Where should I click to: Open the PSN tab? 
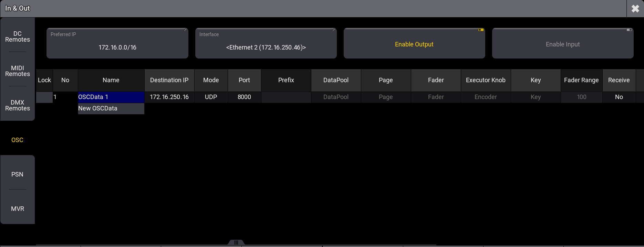[18, 174]
